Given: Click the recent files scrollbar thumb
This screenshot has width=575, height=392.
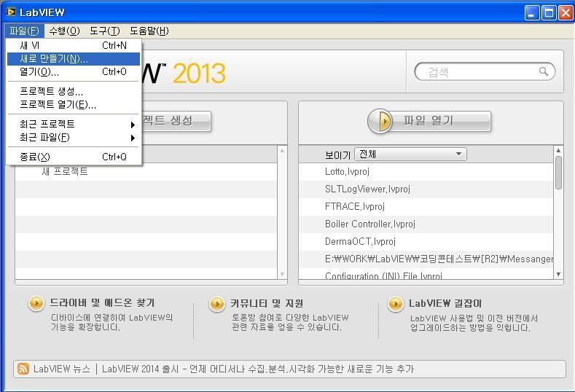Looking at the screenshot, I should [x=558, y=173].
